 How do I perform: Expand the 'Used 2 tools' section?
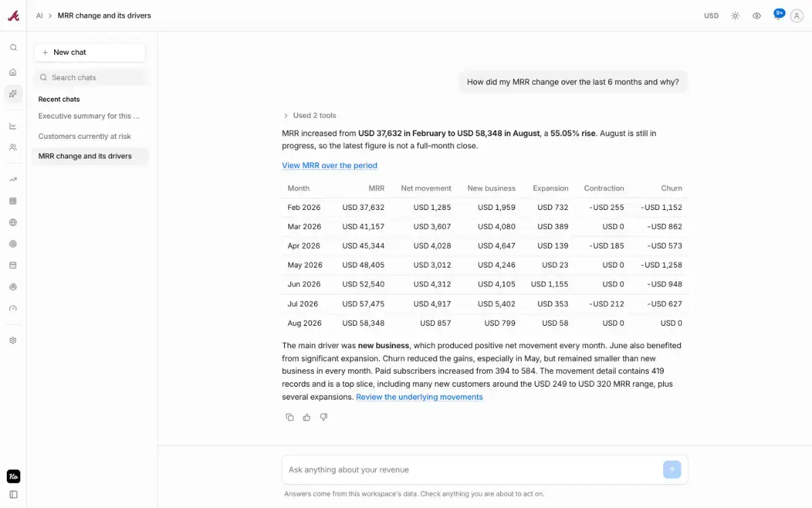pyautogui.click(x=309, y=115)
